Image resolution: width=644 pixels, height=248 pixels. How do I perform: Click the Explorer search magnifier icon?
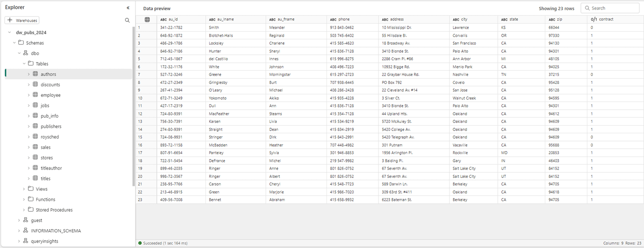[x=128, y=20]
